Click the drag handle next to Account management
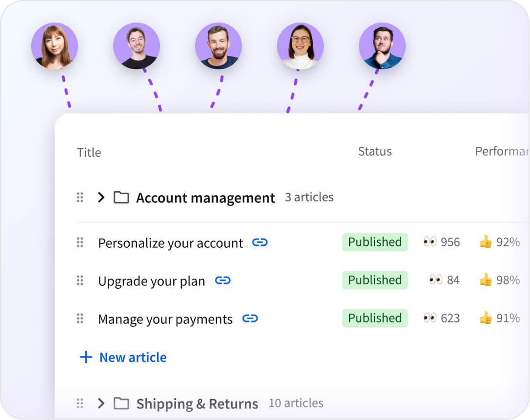Screen dimensions: 530x420 coord(80,197)
